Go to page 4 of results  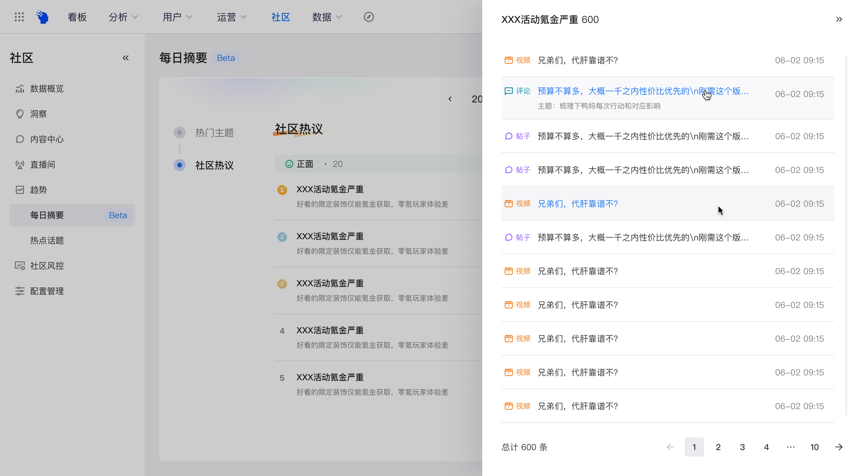pyautogui.click(x=766, y=447)
